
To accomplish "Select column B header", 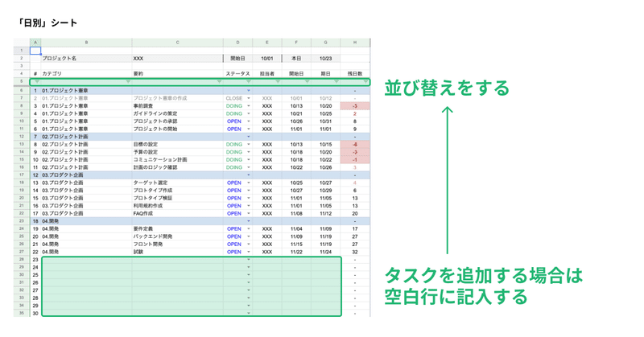I will 86,43.
